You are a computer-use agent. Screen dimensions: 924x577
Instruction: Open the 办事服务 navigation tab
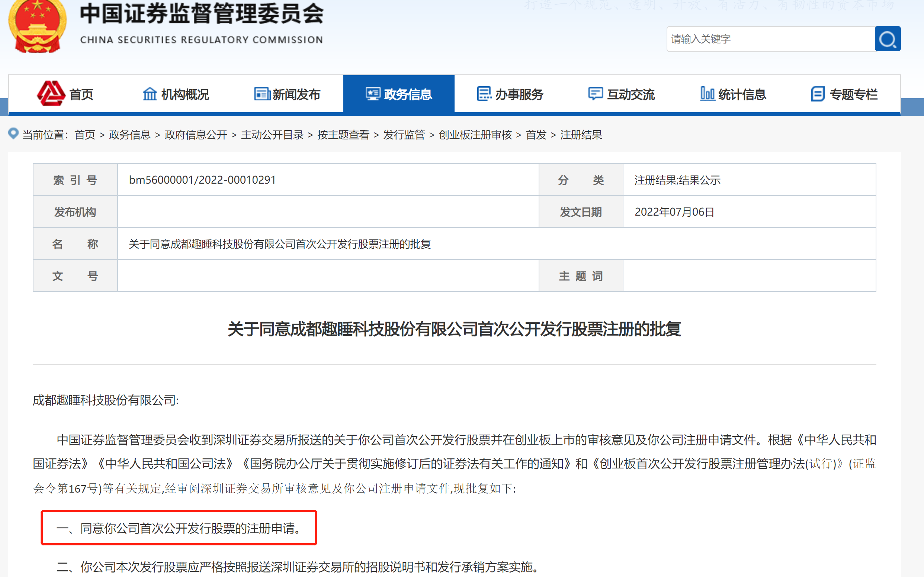coord(510,94)
